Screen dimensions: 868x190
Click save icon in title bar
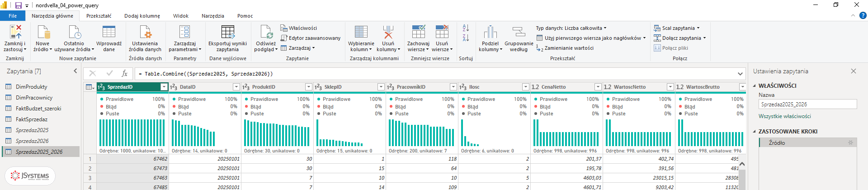tap(19, 5)
